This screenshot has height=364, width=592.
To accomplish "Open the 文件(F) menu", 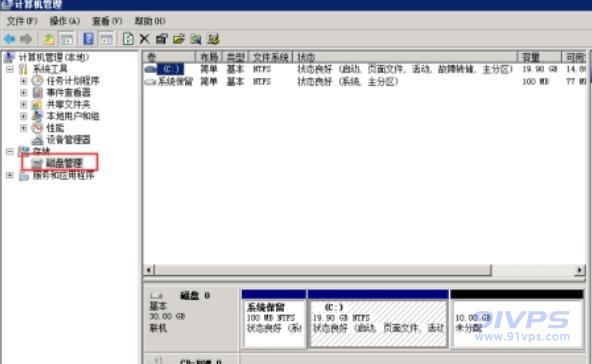I will tap(22, 21).
